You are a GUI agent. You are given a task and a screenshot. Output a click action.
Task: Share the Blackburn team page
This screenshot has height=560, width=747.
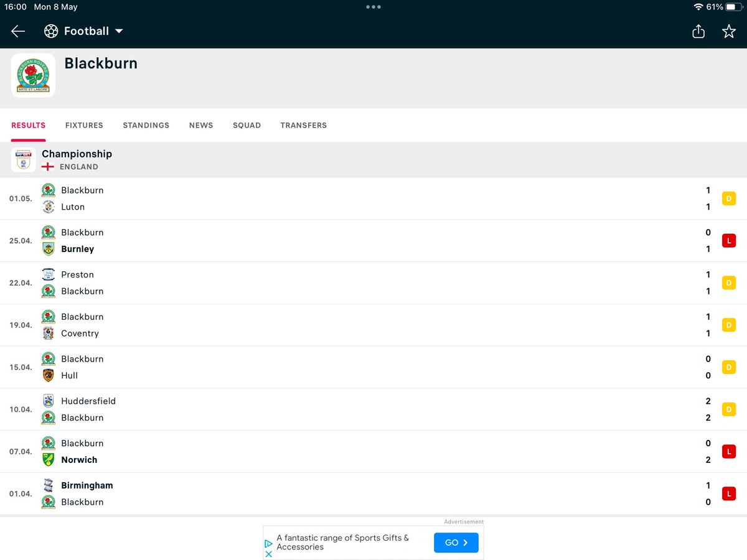coord(698,31)
